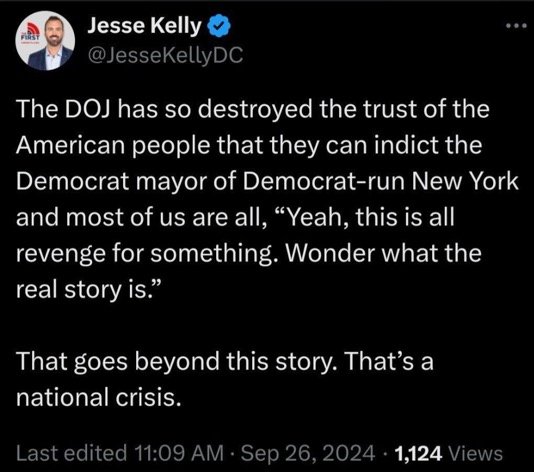Open the three-dot more options menu
This screenshot has height=472, width=534.
[x=516, y=26]
